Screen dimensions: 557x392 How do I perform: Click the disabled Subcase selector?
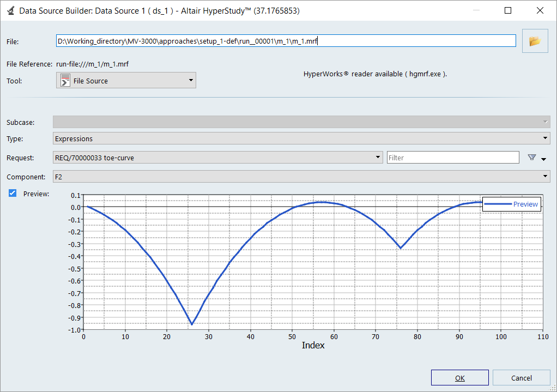point(301,122)
